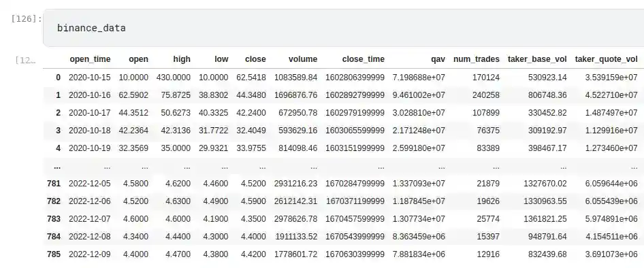Click date cell 2020-10-15
The height and width of the screenshot is (268, 644).
coord(90,77)
